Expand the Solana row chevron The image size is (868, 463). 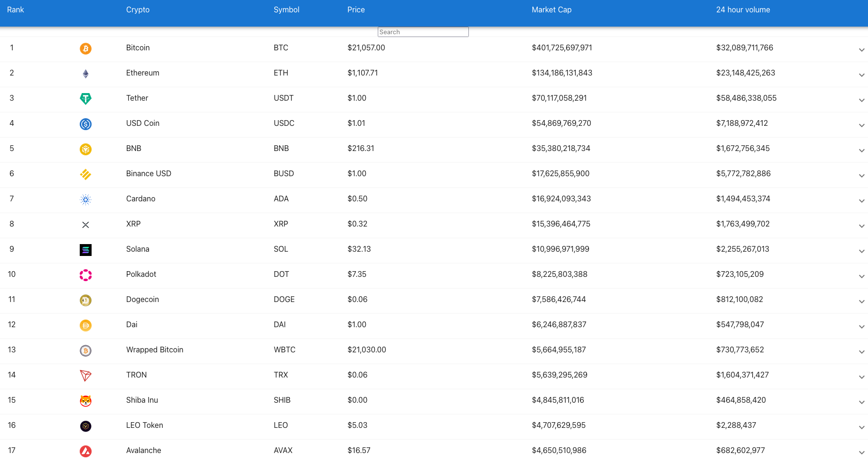pos(861,251)
